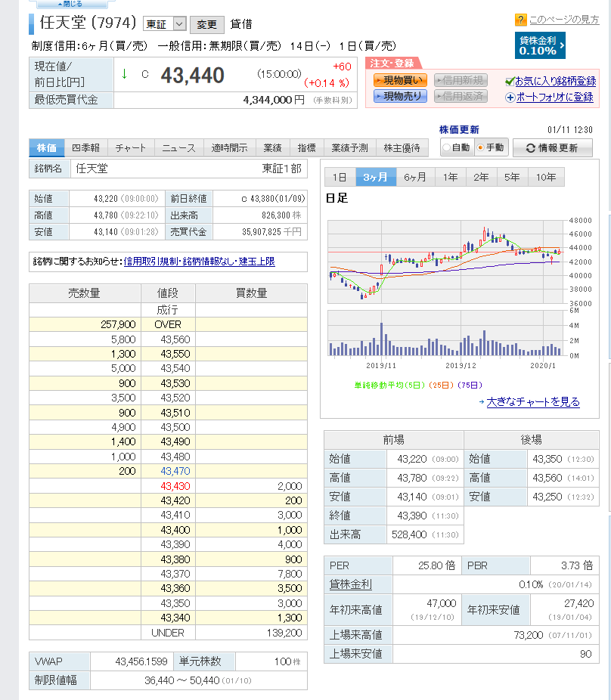Image resolution: width=611 pixels, height=700 pixels.
Task: Select the 6ヶ月 chart period tab
Action: pos(415,177)
